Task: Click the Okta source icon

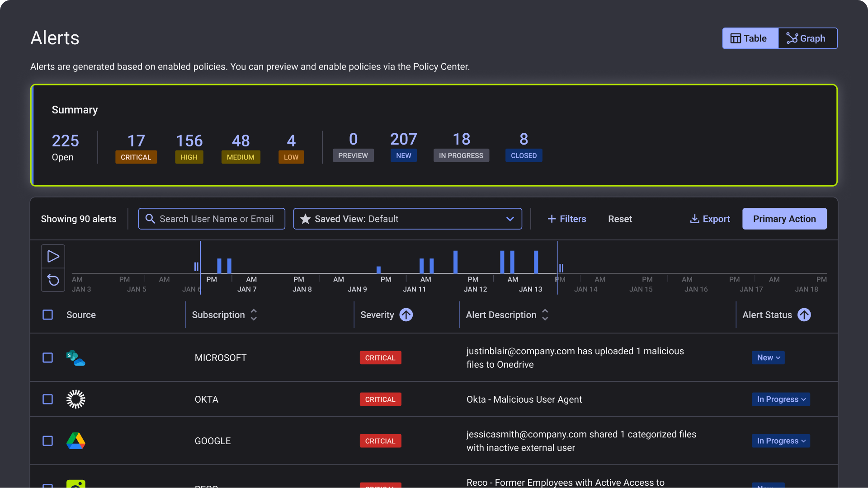Action: [75, 399]
